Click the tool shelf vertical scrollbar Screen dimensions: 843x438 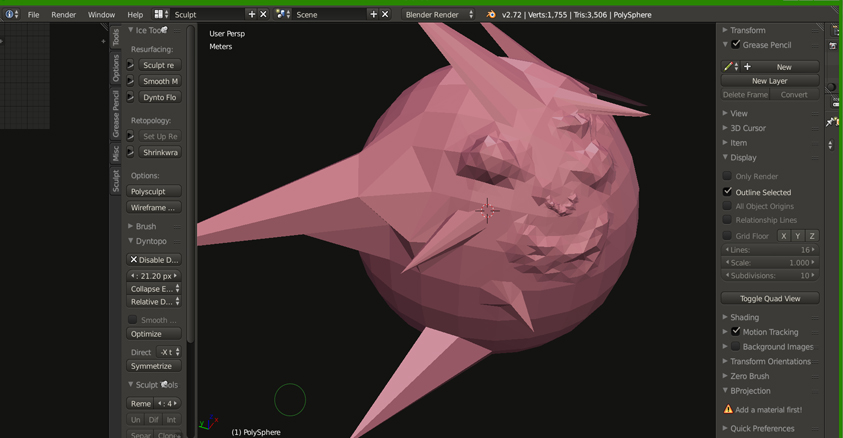190,183
